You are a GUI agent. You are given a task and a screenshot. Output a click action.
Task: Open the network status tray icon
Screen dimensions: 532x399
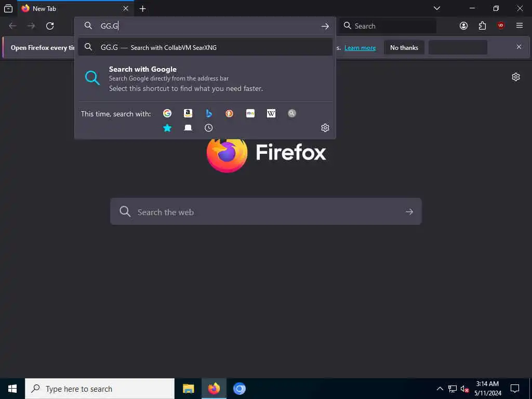pyautogui.click(x=453, y=389)
